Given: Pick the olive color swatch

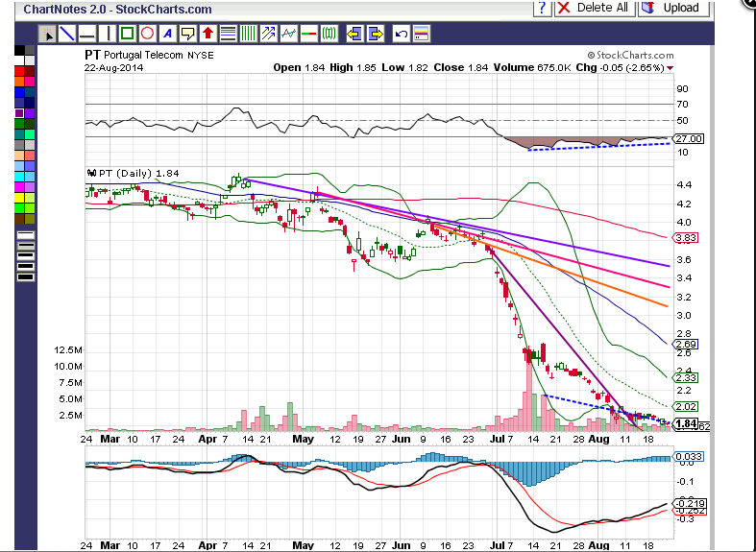Looking at the screenshot, I should point(30,218).
